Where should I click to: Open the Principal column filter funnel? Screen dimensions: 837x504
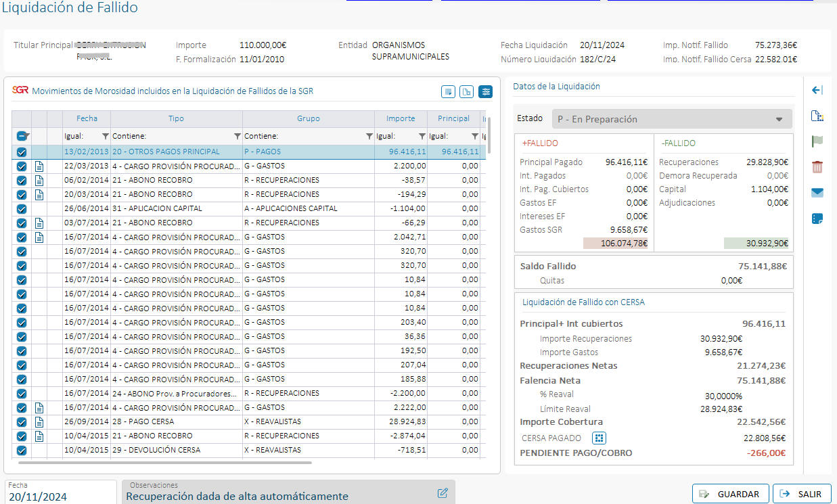[475, 136]
